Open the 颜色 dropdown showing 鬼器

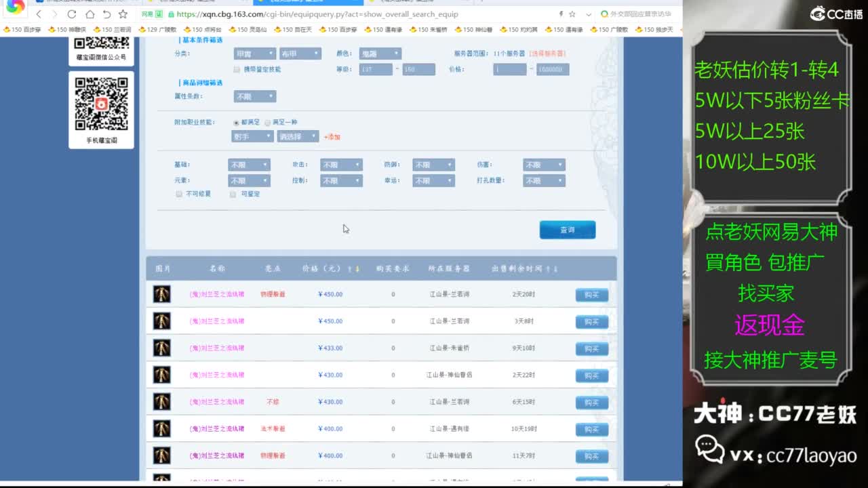click(x=380, y=54)
